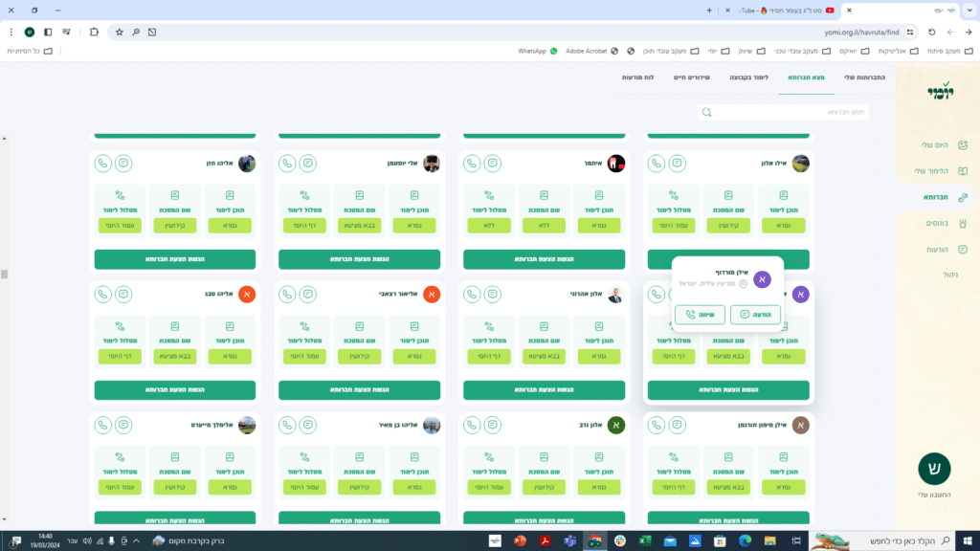
Task: Click the search icon in the חפש חברותא box
Action: 706,112
